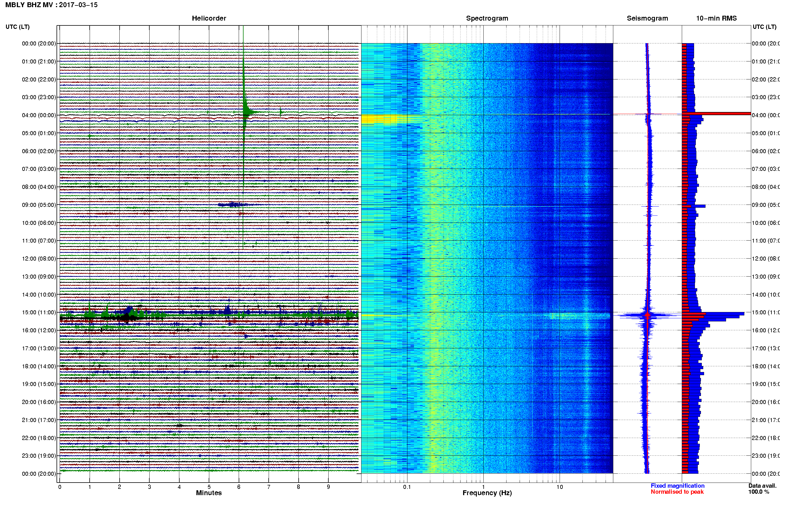Image resolution: width=812 pixels, height=508 pixels.
Task: Click the 0.1 tick on the frequency axis
Action: point(407,487)
